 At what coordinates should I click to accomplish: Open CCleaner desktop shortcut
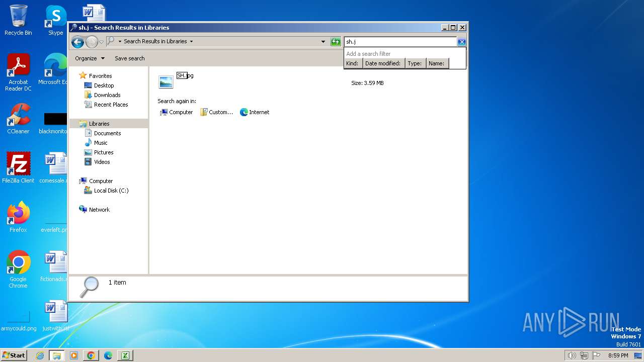[x=18, y=119]
